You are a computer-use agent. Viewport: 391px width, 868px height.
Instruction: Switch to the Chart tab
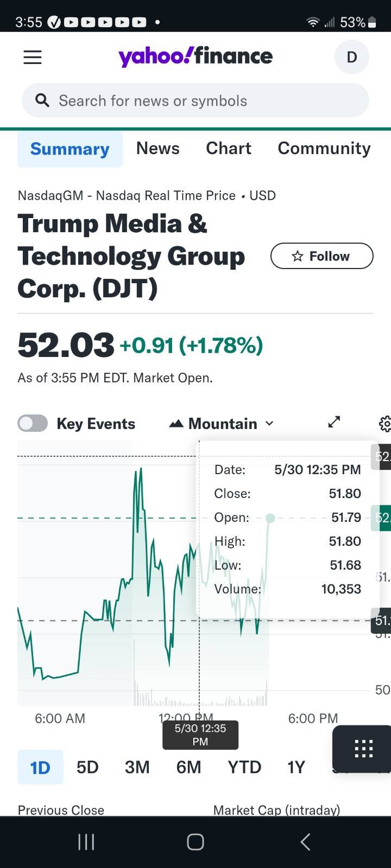(x=229, y=148)
